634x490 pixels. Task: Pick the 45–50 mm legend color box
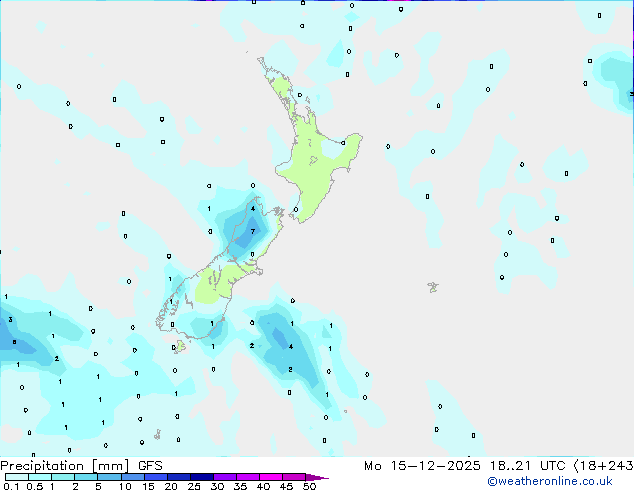coord(294,477)
